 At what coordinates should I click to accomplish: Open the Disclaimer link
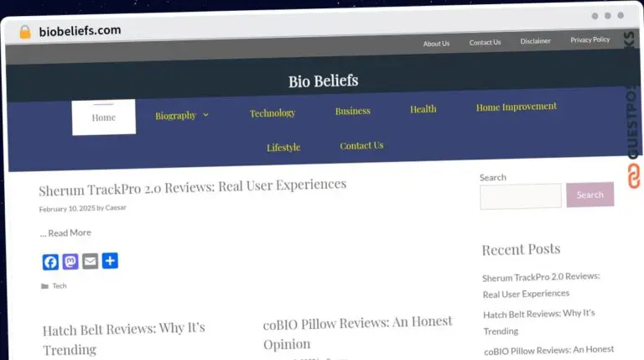(535, 41)
